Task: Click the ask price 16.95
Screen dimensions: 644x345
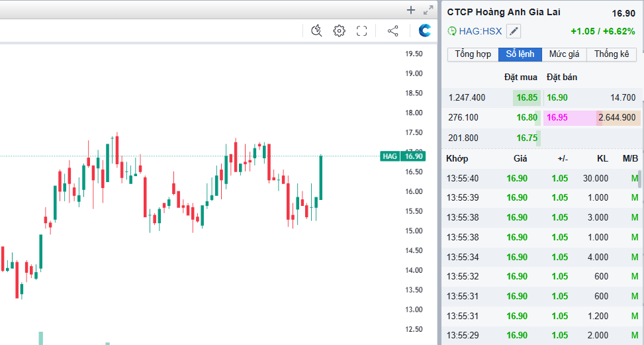Action: 557,117
